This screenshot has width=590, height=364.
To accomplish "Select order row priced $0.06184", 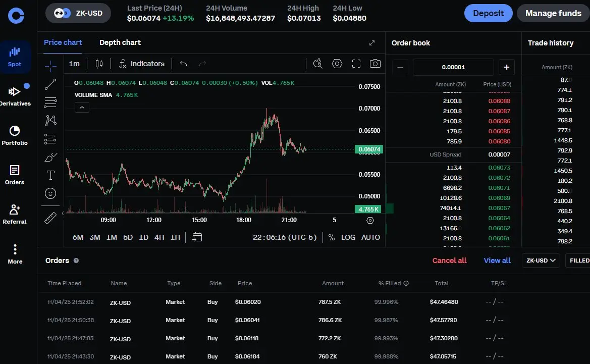I will pos(313,356).
